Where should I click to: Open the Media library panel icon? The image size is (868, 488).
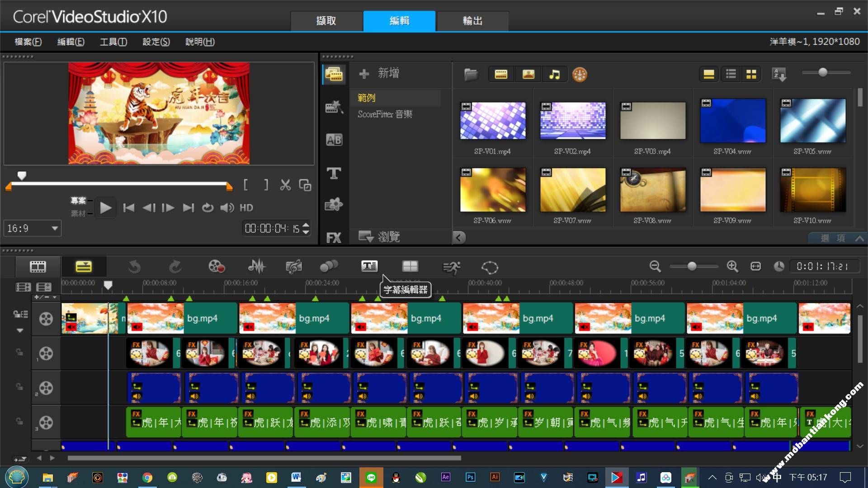[x=334, y=74]
